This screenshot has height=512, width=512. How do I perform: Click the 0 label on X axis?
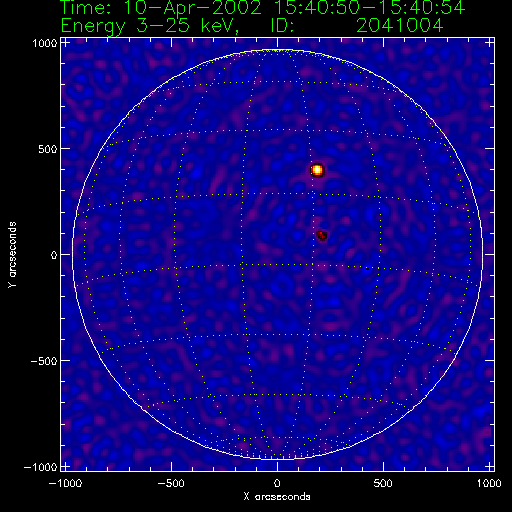tap(277, 483)
